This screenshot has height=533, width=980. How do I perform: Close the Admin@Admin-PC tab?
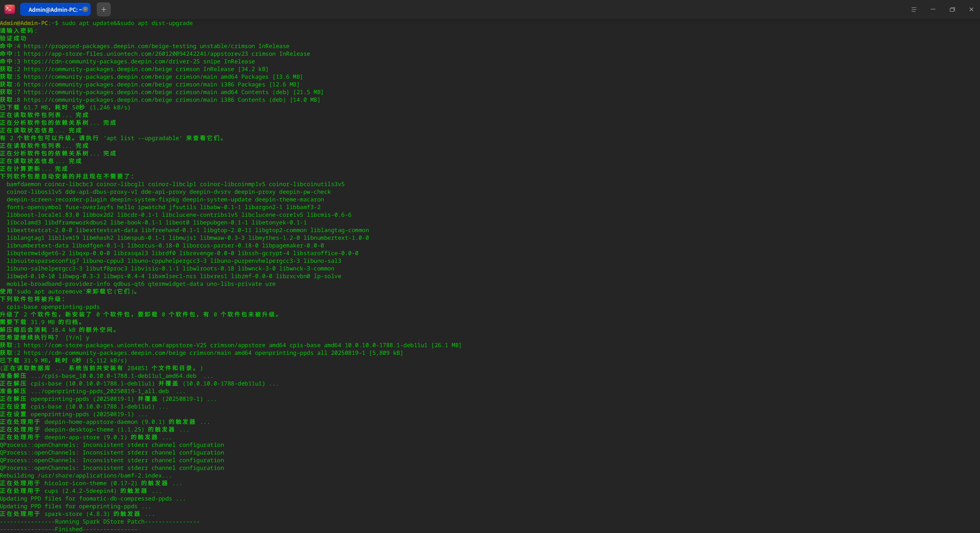tap(85, 9)
